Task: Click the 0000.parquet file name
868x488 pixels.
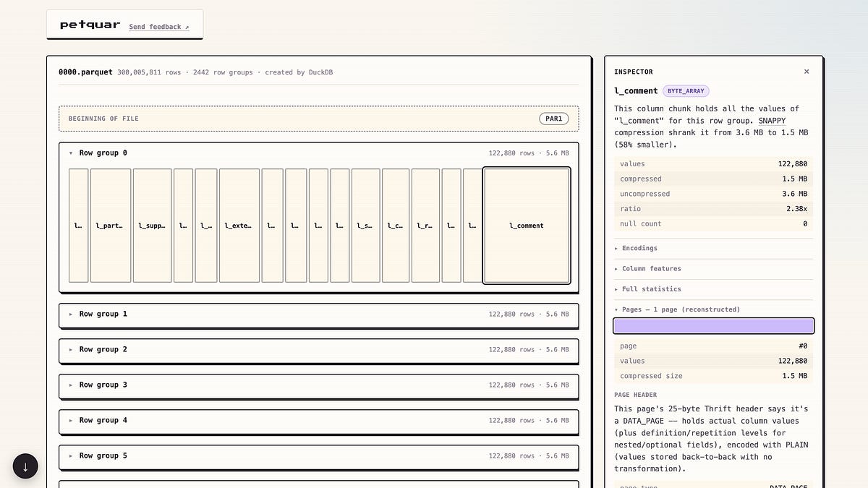Action: coord(85,72)
